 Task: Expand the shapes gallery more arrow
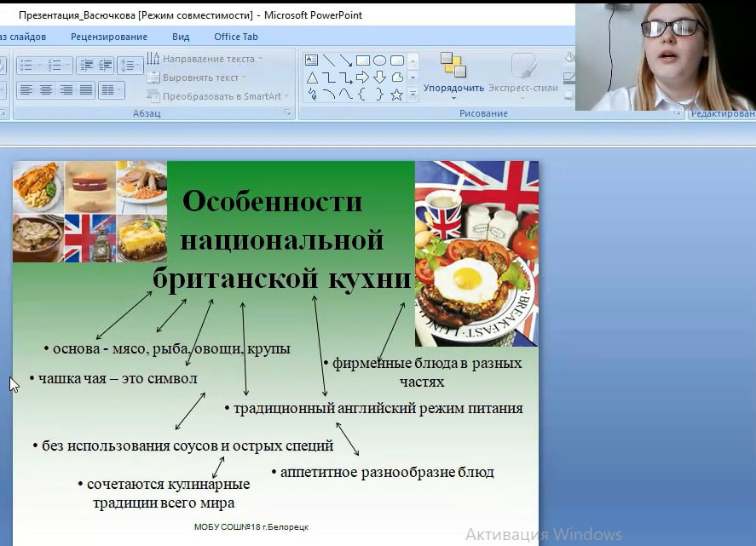pyautogui.click(x=413, y=95)
